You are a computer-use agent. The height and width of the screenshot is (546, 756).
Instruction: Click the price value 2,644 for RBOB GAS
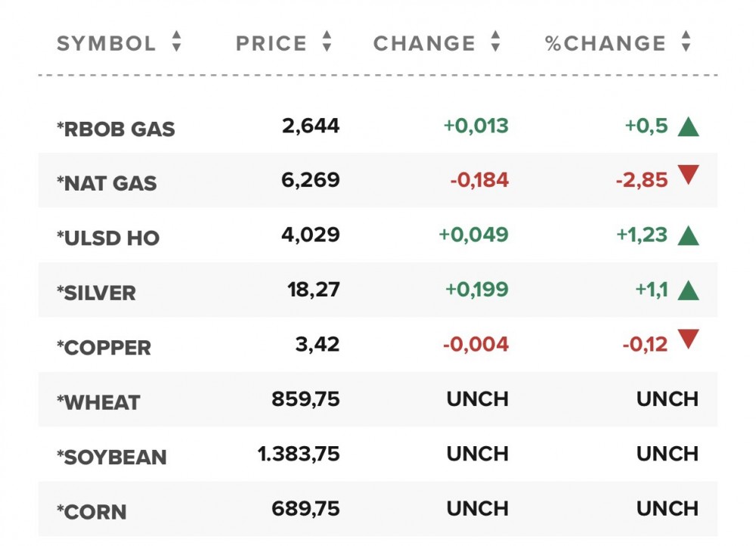click(310, 125)
